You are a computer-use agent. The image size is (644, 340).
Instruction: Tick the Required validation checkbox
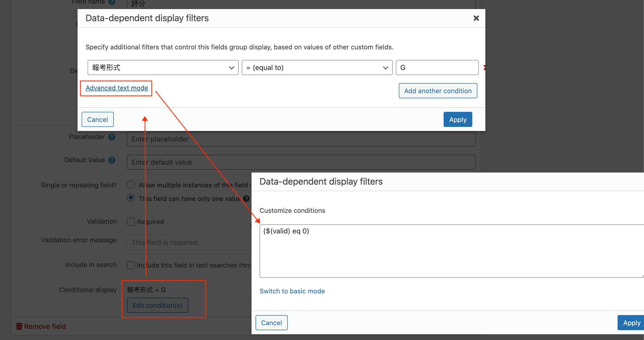point(131,222)
